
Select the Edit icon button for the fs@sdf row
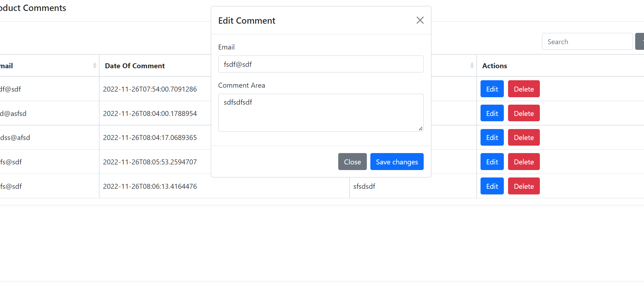coord(492,162)
